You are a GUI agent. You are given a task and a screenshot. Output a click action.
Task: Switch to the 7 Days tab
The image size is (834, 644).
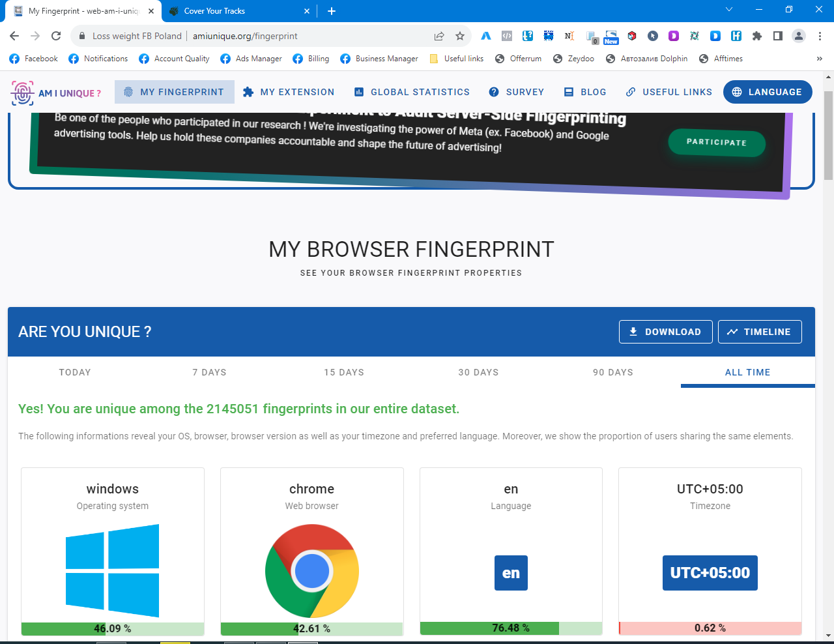click(x=209, y=372)
